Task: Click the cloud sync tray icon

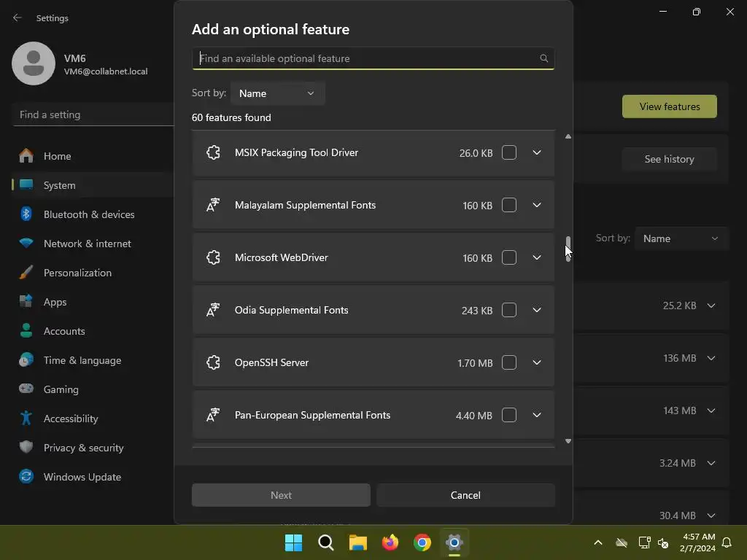Action: click(x=622, y=542)
